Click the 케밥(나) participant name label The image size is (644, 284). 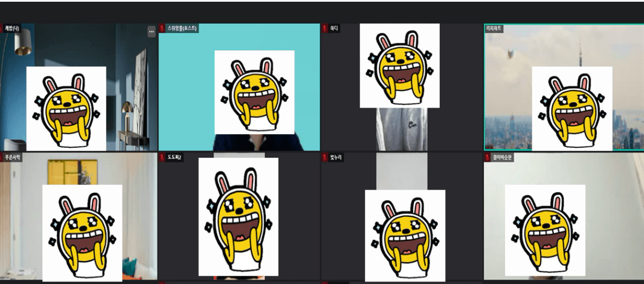(x=12, y=28)
